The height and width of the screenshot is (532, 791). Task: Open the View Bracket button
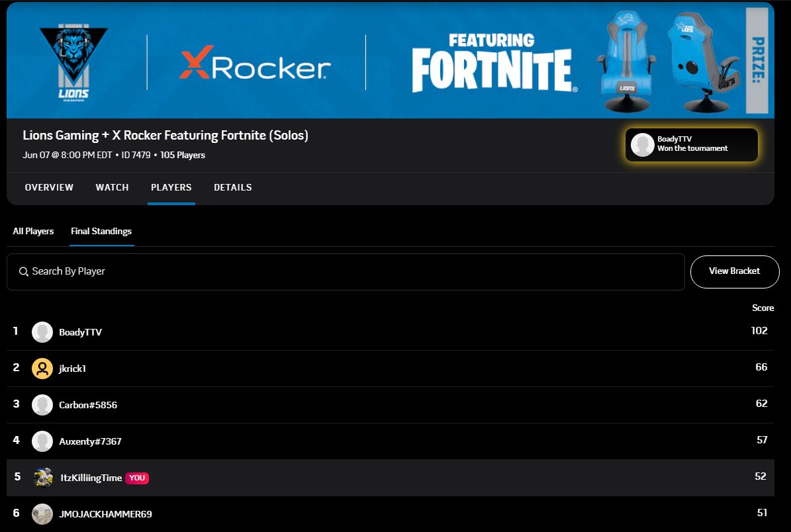click(x=735, y=271)
